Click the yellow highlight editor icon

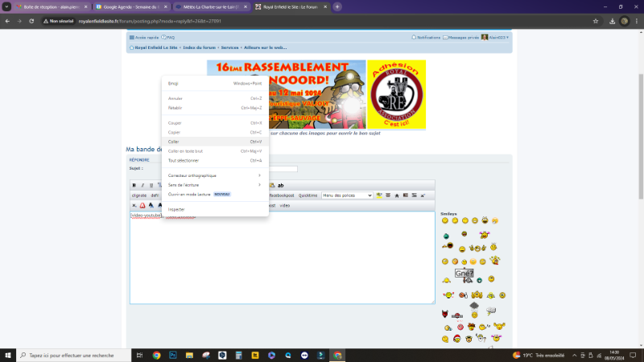(x=379, y=195)
